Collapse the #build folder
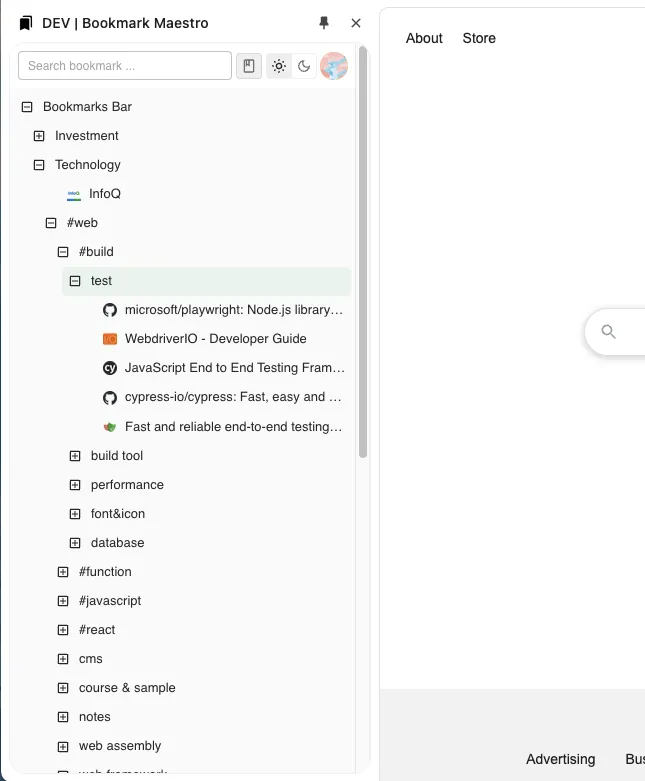The height and width of the screenshot is (781, 645). (x=63, y=252)
